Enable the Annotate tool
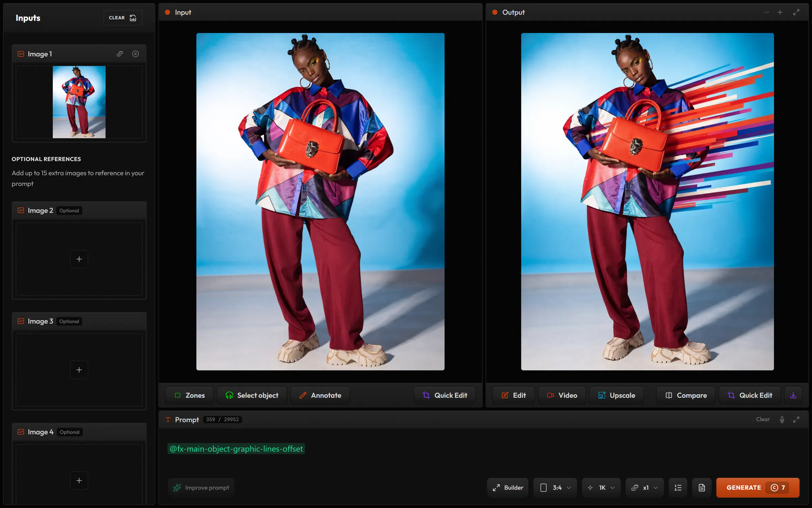Viewport: 812px width, 508px height. tap(320, 395)
